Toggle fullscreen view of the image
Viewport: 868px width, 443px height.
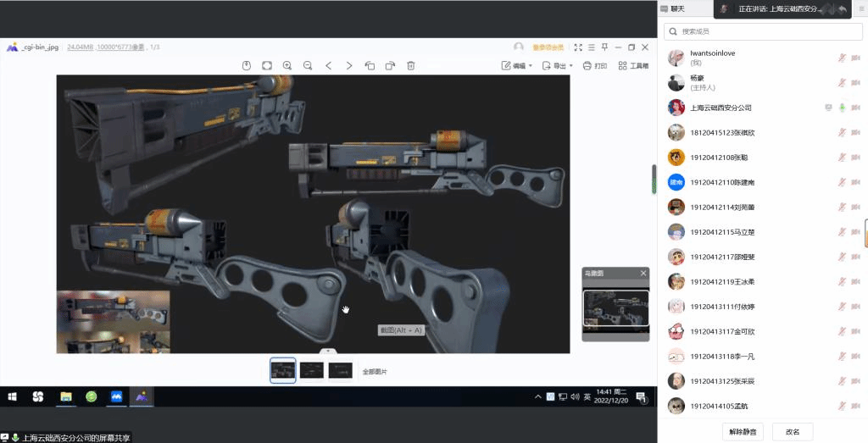tap(578, 47)
